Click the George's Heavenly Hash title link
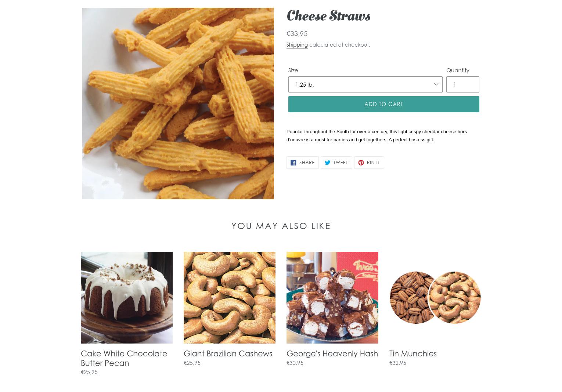 click(x=332, y=353)
